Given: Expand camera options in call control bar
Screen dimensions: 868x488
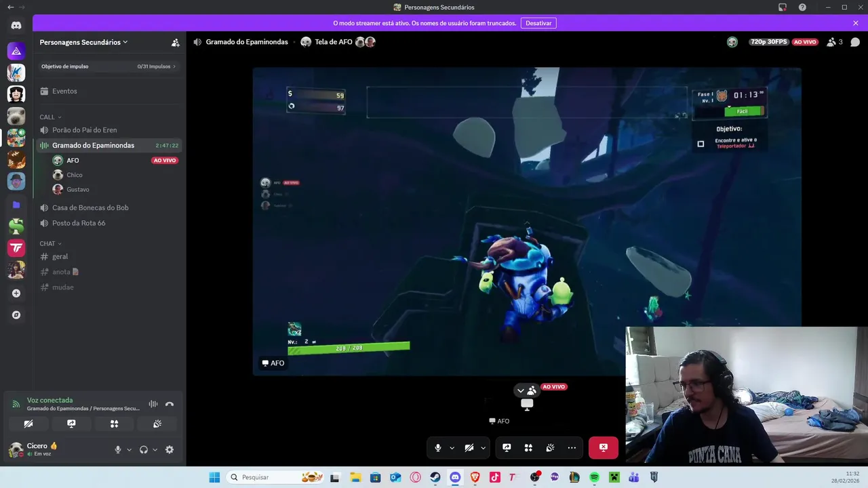Looking at the screenshot, I should click(483, 447).
